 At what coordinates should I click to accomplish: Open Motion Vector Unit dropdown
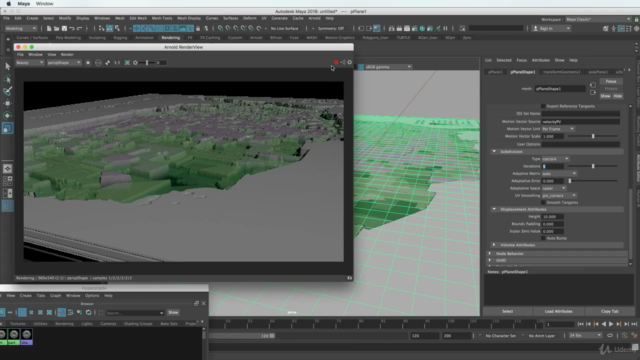click(x=558, y=129)
